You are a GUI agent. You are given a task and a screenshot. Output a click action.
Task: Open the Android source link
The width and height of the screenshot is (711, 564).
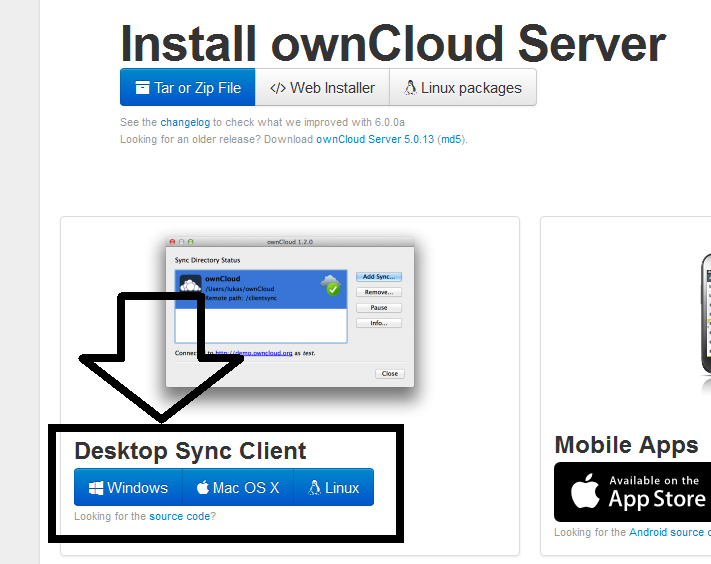pyautogui.click(x=670, y=532)
